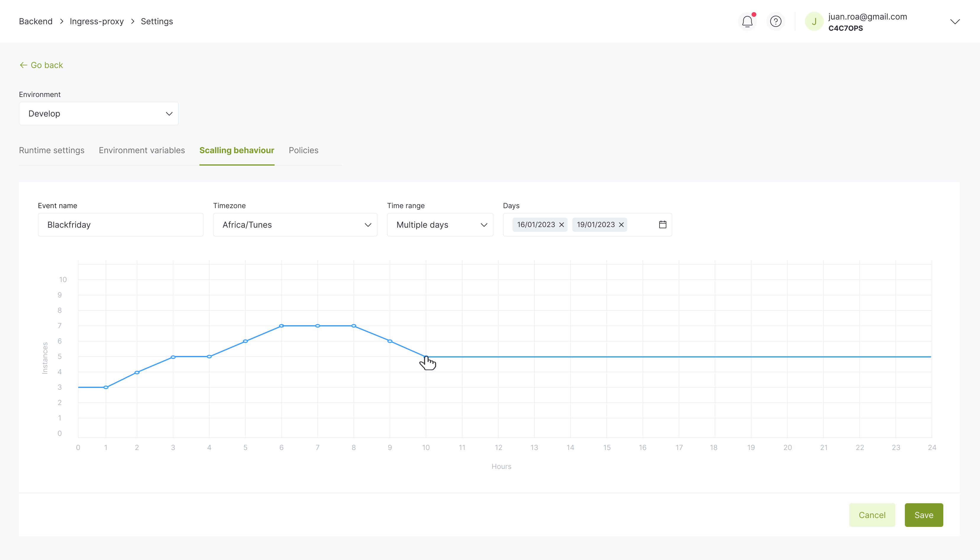This screenshot has width=980, height=560.
Task: Click the Cancel button
Action: [872, 515]
